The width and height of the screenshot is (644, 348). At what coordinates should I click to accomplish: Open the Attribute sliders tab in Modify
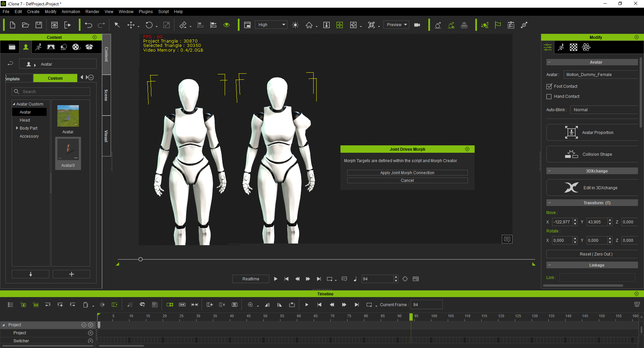[x=548, y=47]
